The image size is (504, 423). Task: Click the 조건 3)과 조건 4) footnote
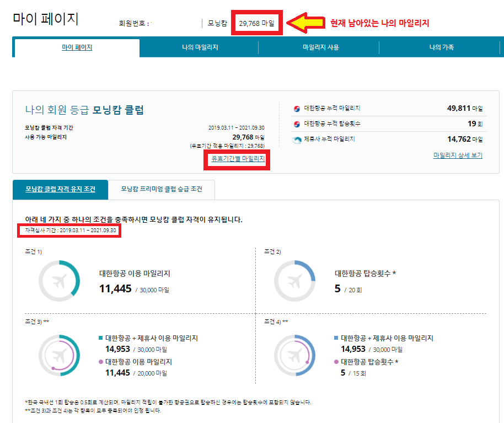[93, 411]
